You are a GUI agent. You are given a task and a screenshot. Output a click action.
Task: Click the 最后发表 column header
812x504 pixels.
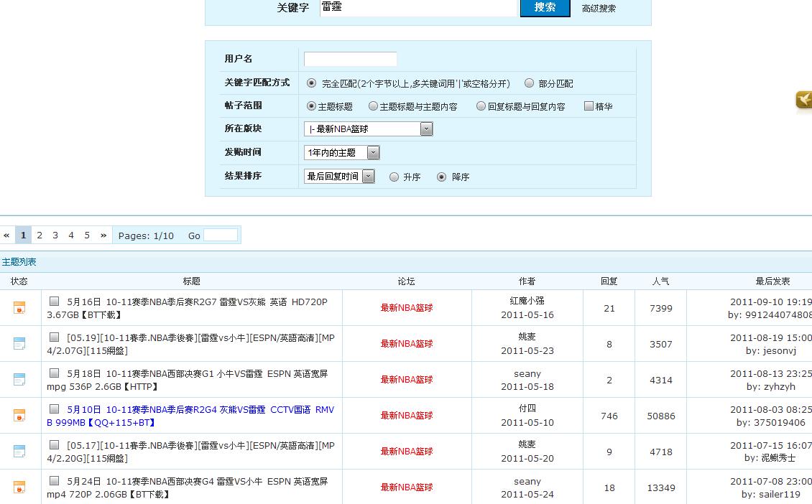click(x=772, y=281)
